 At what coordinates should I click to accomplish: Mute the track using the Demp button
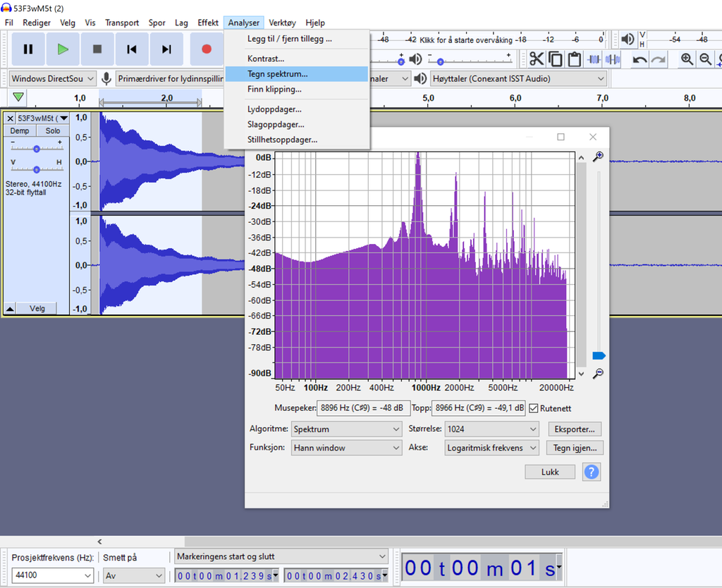19,130
